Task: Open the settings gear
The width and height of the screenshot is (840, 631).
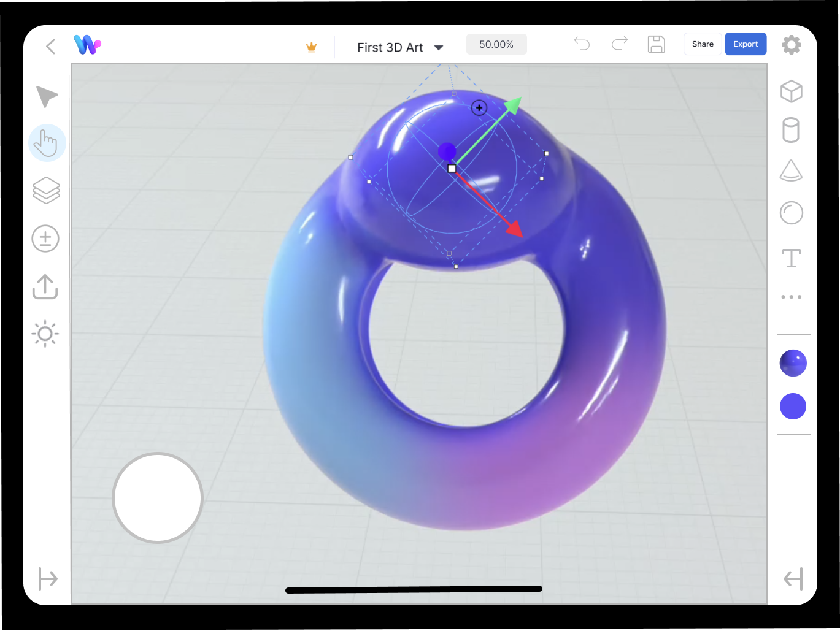Action: point(792,44)
